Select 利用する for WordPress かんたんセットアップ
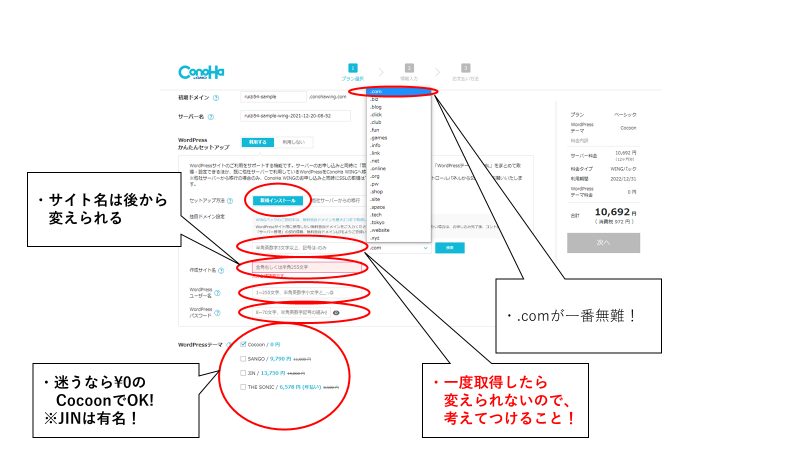Image resolution: width=800 pixels, height=450 pixels. click(258, 142)
